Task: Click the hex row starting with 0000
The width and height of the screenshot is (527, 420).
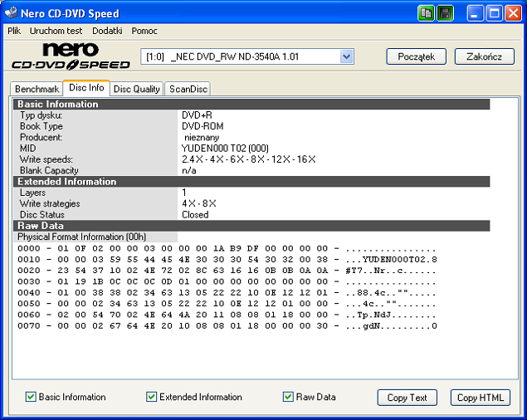Action: click(227, 249)
